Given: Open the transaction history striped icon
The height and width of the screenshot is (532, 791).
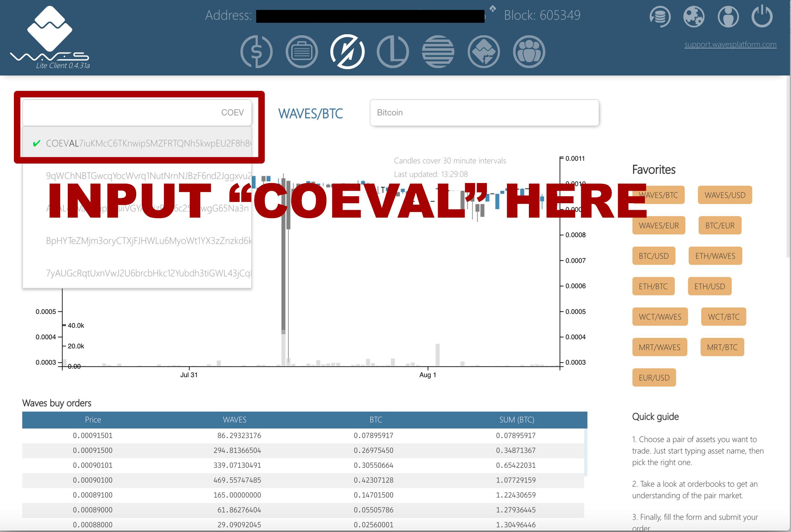Looking at the screenshot, I should pyautogui.click(x=438, y=52).
